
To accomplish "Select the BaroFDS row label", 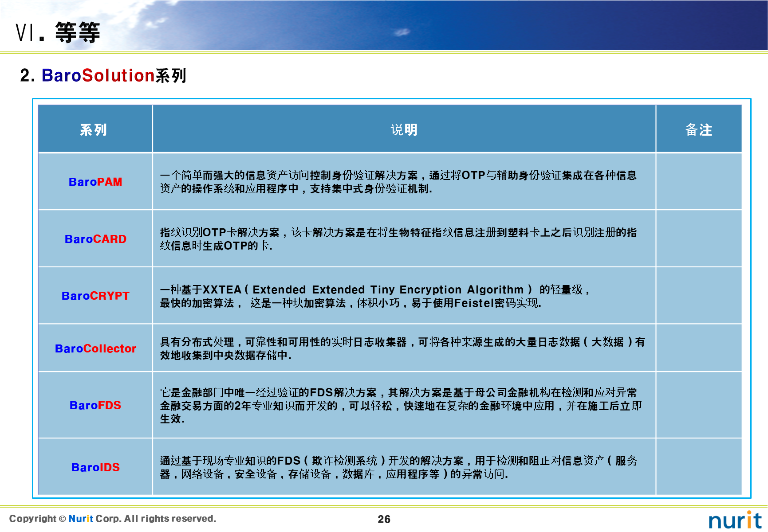I will click(x=95, y=405).
